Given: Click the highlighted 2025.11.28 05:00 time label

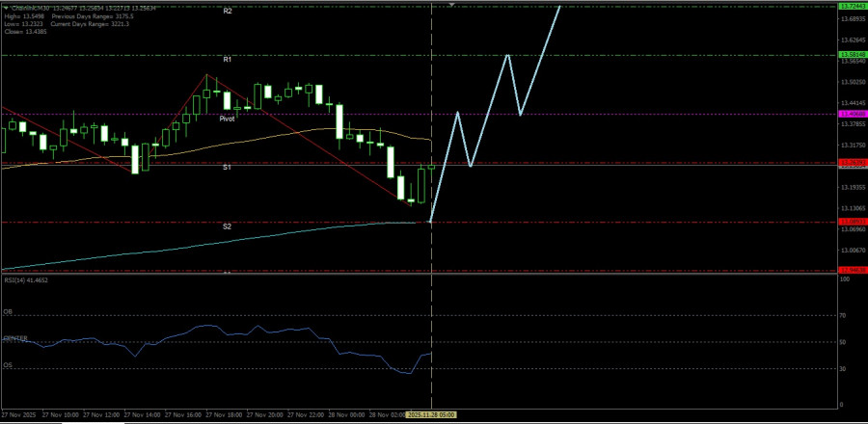Looking at the screenshot, I should pos(431,414).
